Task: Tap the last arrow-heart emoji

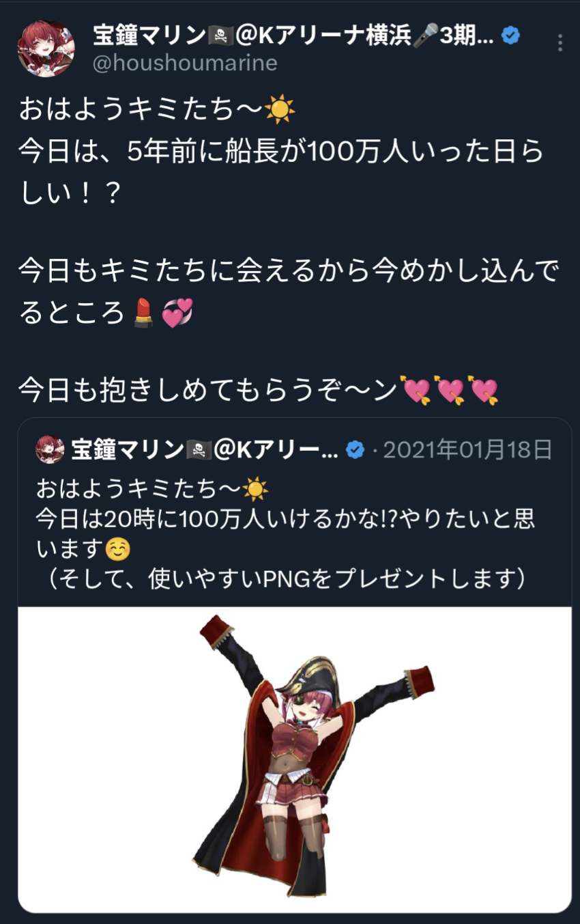Action: pos(484,389)
